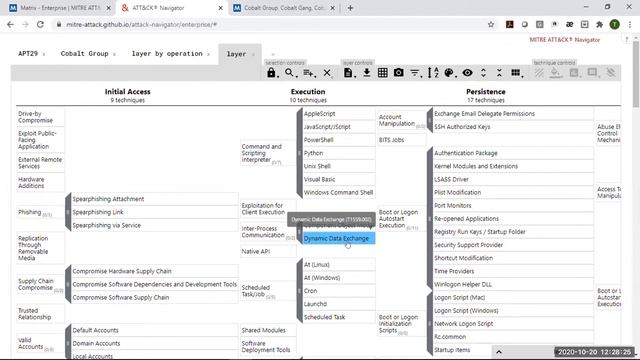Switch to the APT29 layer tab
640x360 pixels.
click(x=28, y=53)
